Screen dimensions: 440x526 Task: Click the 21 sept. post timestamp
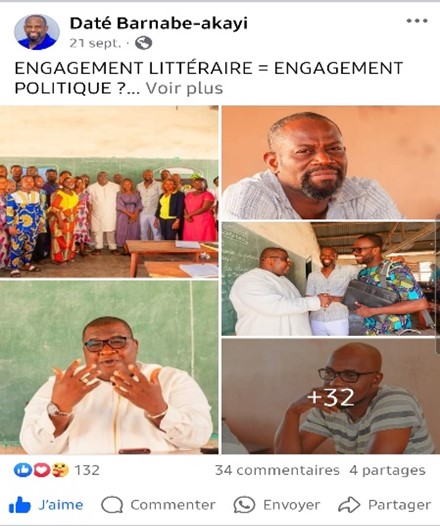point(95,43)
